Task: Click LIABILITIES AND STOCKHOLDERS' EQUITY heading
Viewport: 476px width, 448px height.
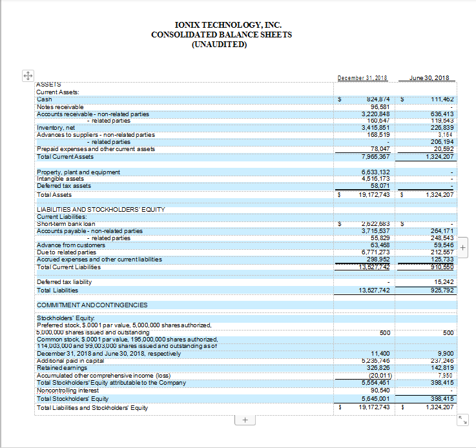Action: 101,210
